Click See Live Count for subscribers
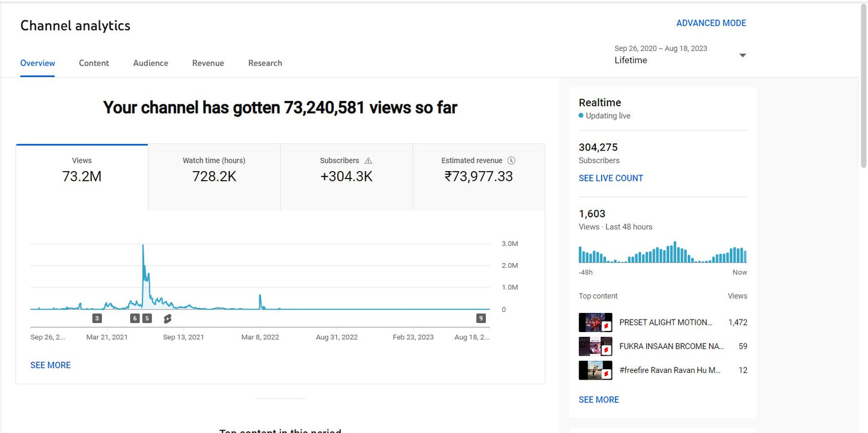This screenshot has width=868, height=433. click(610, 178)
